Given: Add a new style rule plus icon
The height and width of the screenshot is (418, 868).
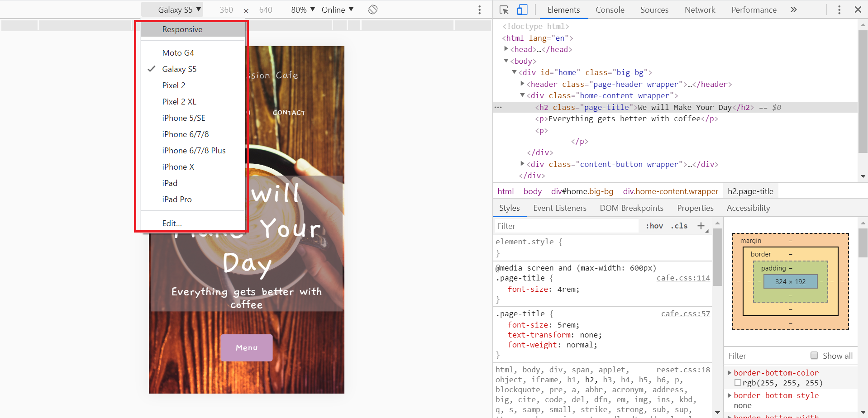Looking at the screenshot, I should [701, 226].
